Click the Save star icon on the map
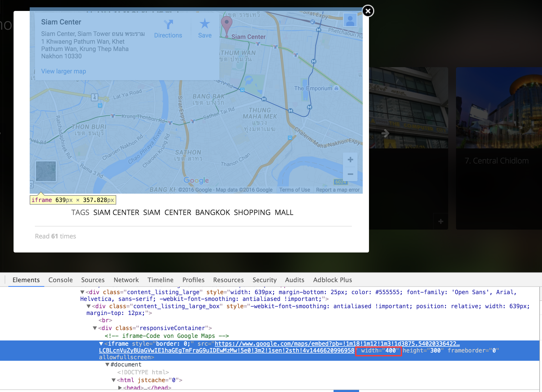This screenshot has height=392, width=542. [x=205, y=24]
